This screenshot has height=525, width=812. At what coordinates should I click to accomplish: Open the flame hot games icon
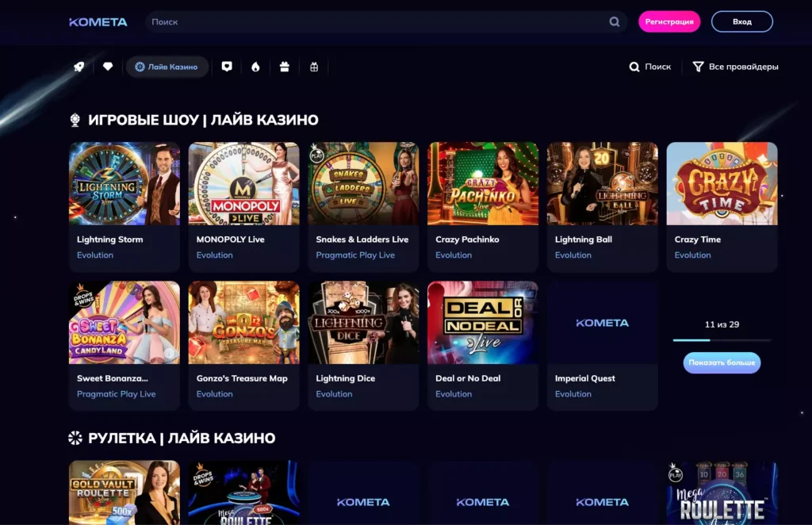255,67
